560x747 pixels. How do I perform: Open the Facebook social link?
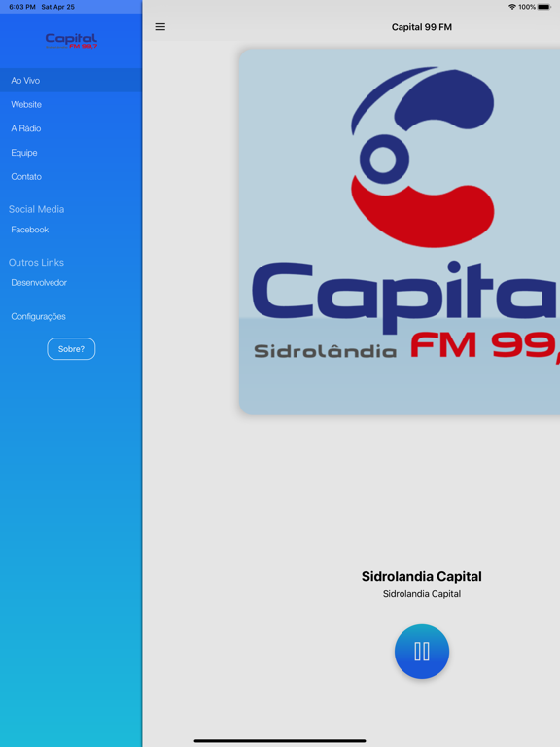71,230
